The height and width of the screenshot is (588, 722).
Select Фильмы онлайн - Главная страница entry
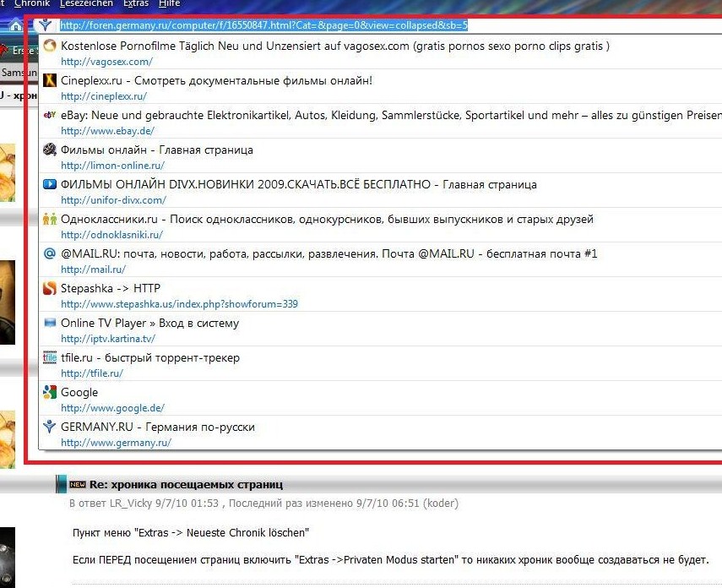click(156, 150)
